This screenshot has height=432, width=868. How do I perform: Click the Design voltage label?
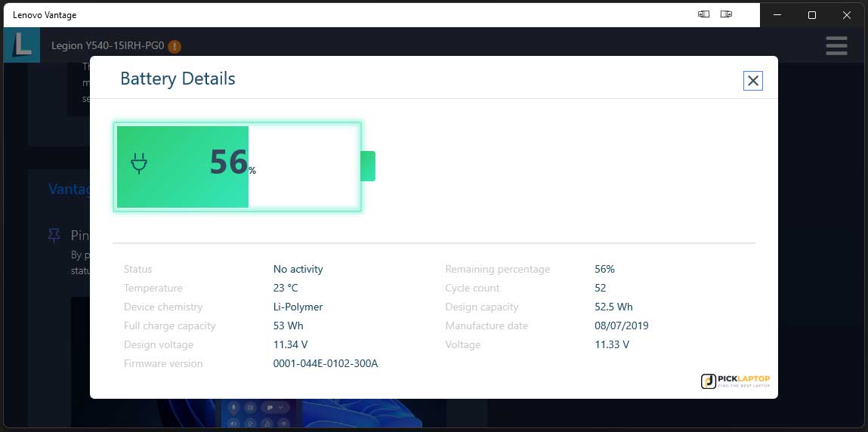159,344
